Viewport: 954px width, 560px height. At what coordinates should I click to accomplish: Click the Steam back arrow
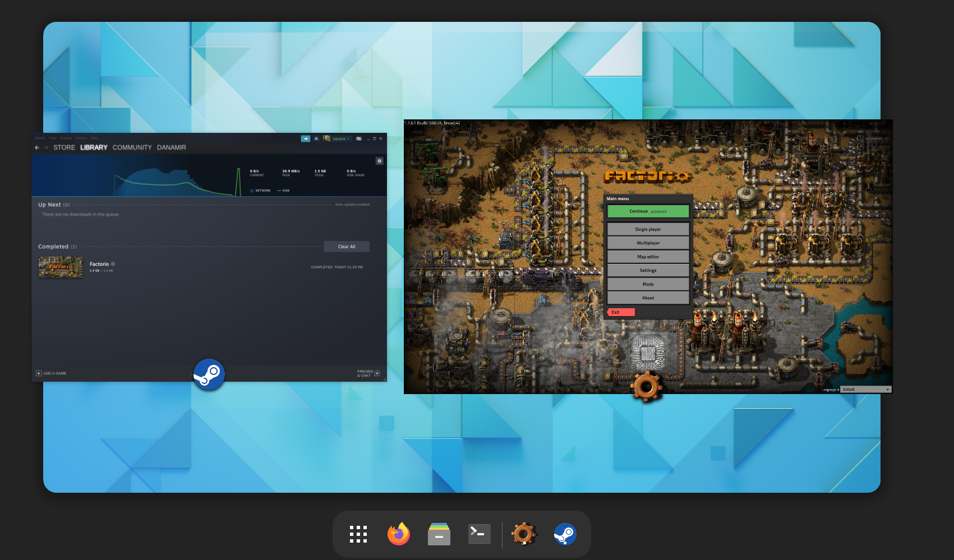(x=37, y=147)
